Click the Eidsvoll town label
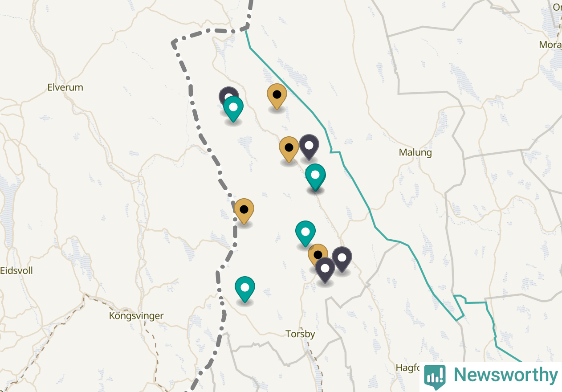This screenshot has height=392, width=562. [x=16, y=271]
